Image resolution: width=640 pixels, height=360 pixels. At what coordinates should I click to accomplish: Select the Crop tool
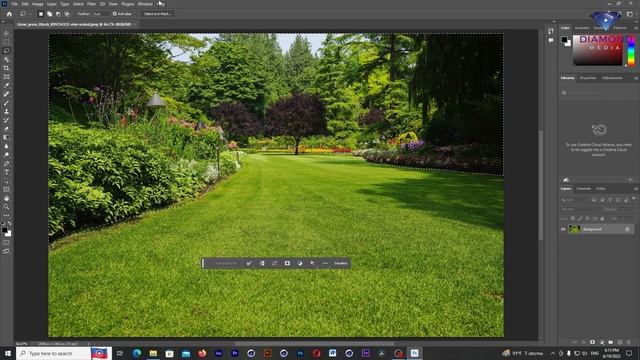tap(6, 68)
